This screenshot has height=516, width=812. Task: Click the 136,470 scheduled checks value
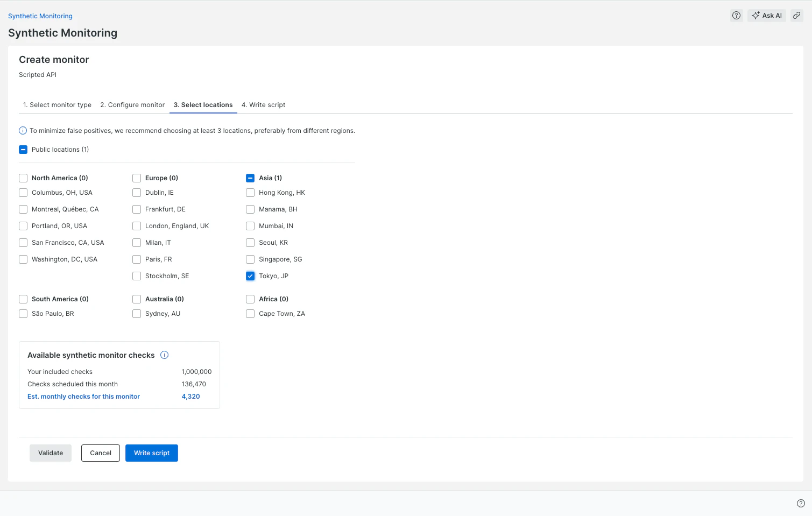pos(194,384)
